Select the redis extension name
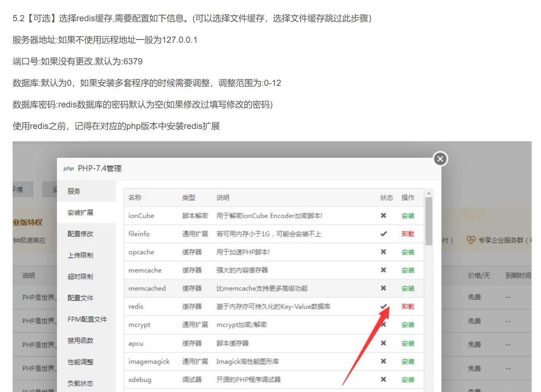The height and width of the screenshot is (392, 541). (x=136, y=306)
